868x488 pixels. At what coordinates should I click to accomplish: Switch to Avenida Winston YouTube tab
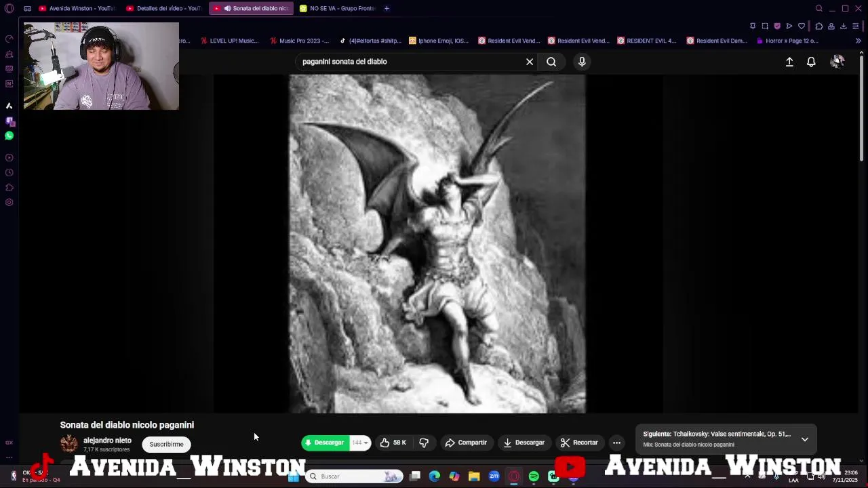click(77, 9)
